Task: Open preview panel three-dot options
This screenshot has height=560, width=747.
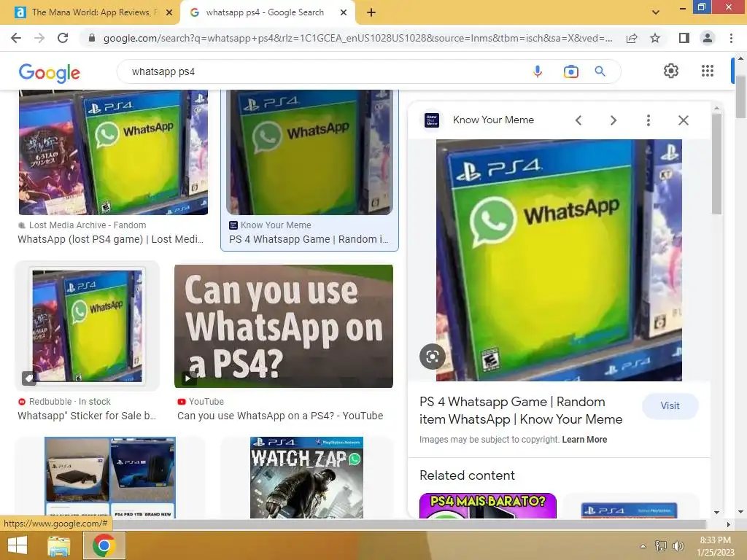Action: [649, 120]
